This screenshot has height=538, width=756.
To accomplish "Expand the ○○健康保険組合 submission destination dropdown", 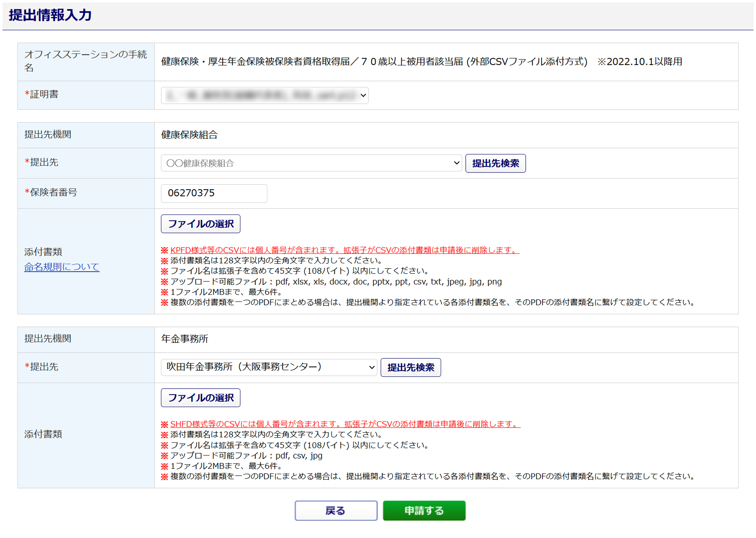I will coord(311,163).
